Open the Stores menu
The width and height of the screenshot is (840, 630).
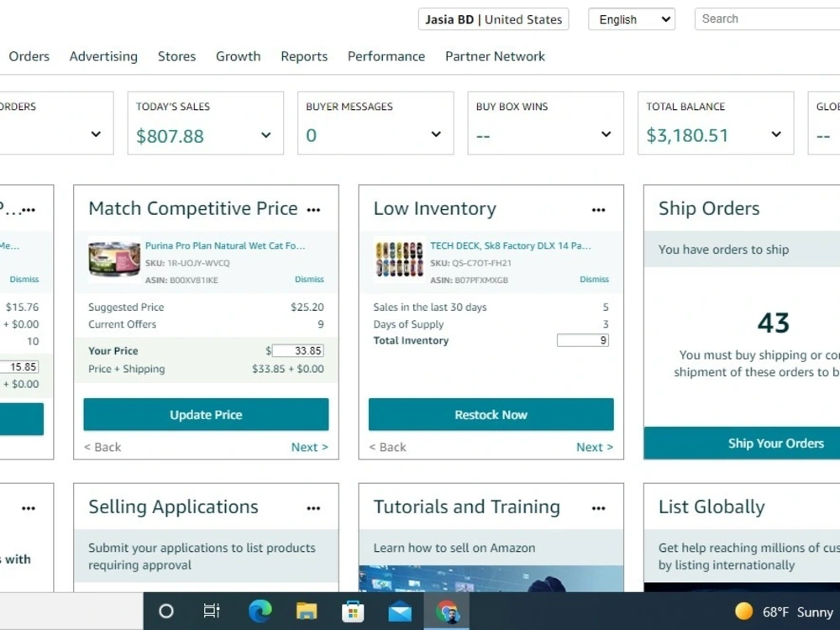176,56
